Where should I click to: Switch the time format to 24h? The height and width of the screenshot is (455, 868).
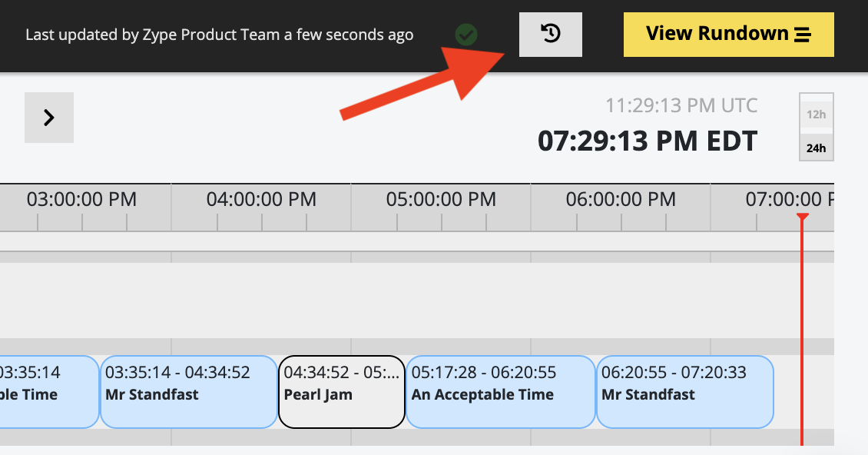[816, 148]
